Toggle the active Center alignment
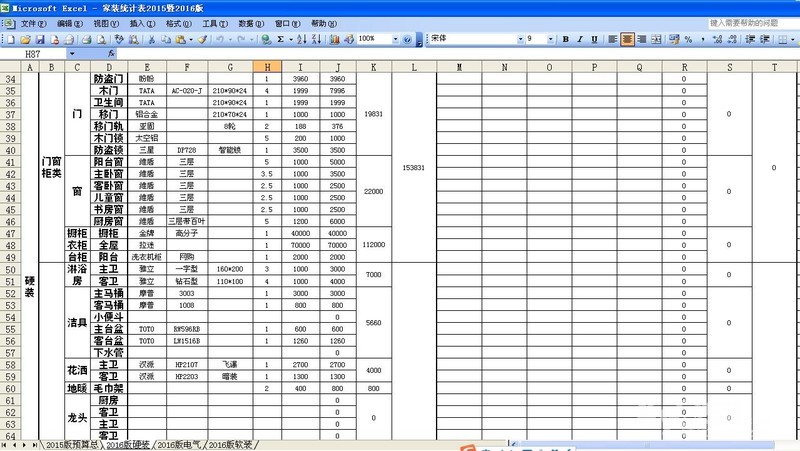 [627, 39]
